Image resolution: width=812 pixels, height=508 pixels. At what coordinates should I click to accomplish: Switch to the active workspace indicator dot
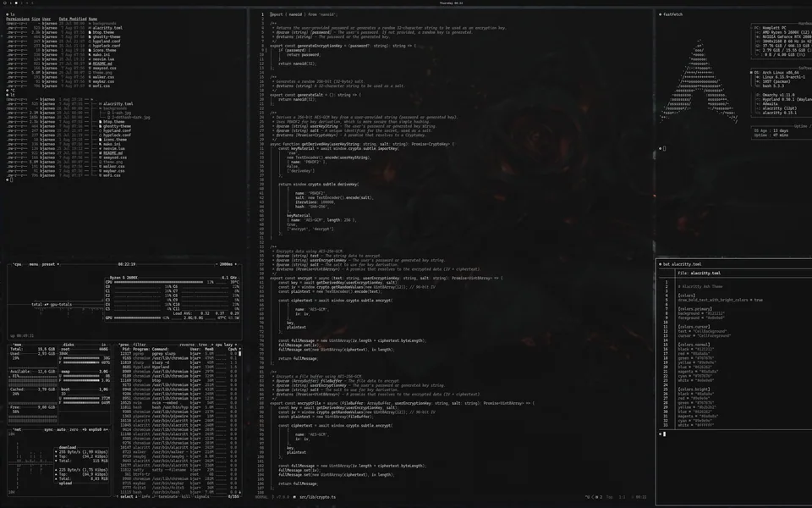tap(16, 3)
